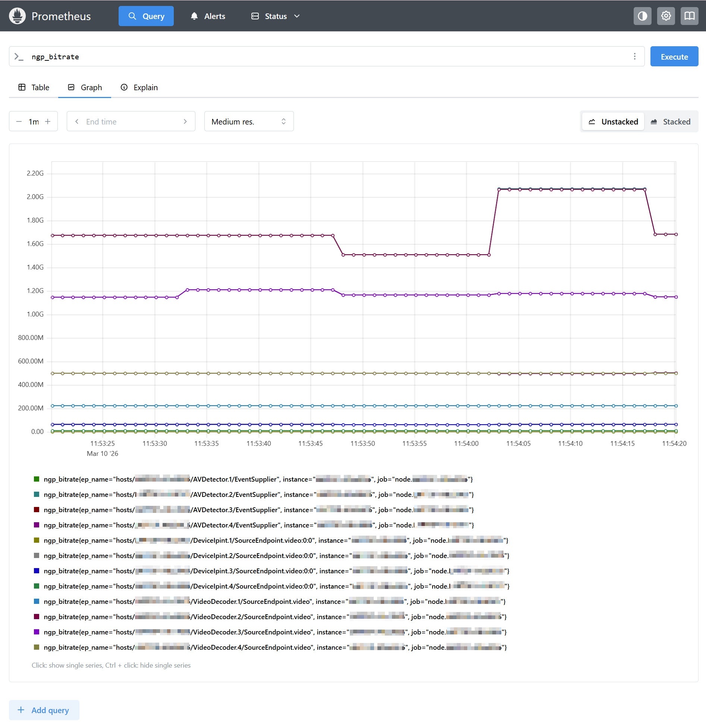The height and width of the screenshot is (728, 706).
Task: Add another query panel
Action: point(44,710)
